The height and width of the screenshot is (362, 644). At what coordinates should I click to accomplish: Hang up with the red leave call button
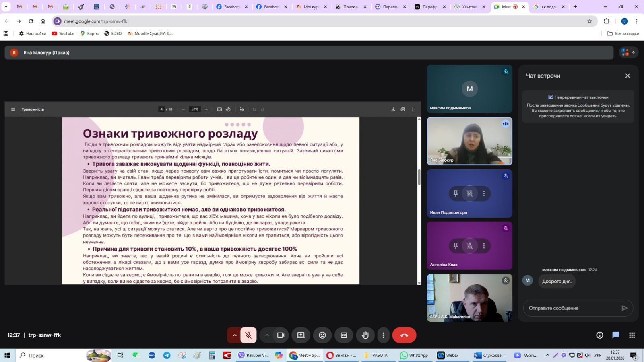tap(404, 335)
